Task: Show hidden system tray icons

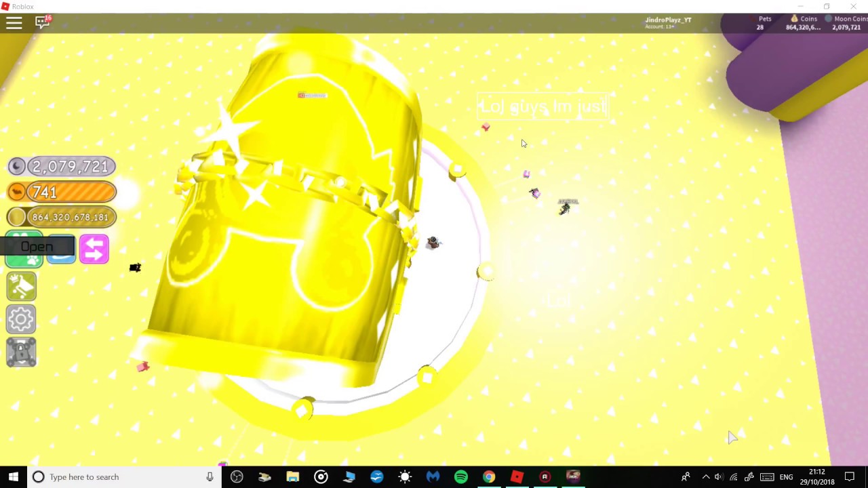Action: (705, 476)
